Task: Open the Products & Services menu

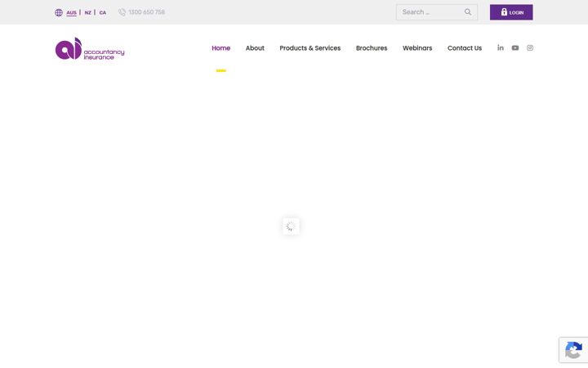Action: [x=310, y=48]
